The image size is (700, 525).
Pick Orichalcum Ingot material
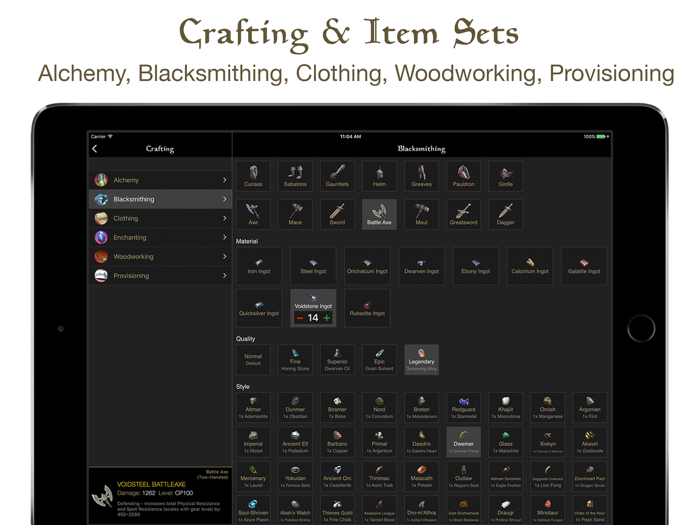[367, 266]
